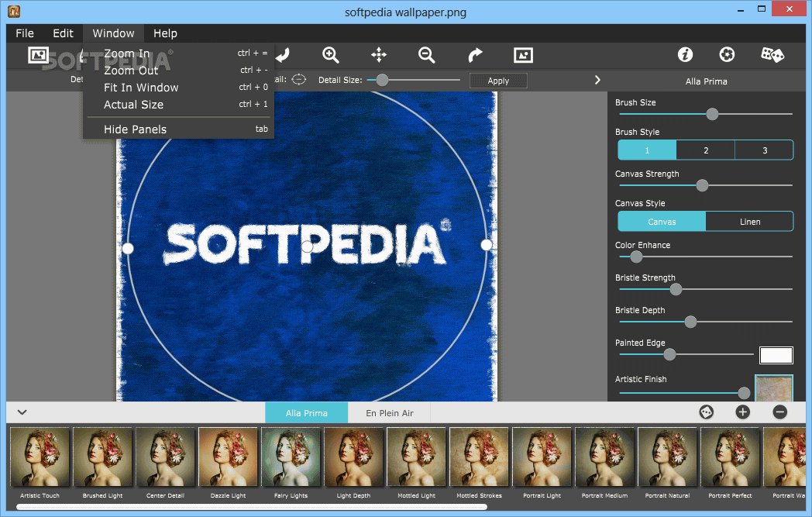812x517 pixels.
Task: Click the randomize dice icon
Action: pyautogui.click(x=772, y=54)
